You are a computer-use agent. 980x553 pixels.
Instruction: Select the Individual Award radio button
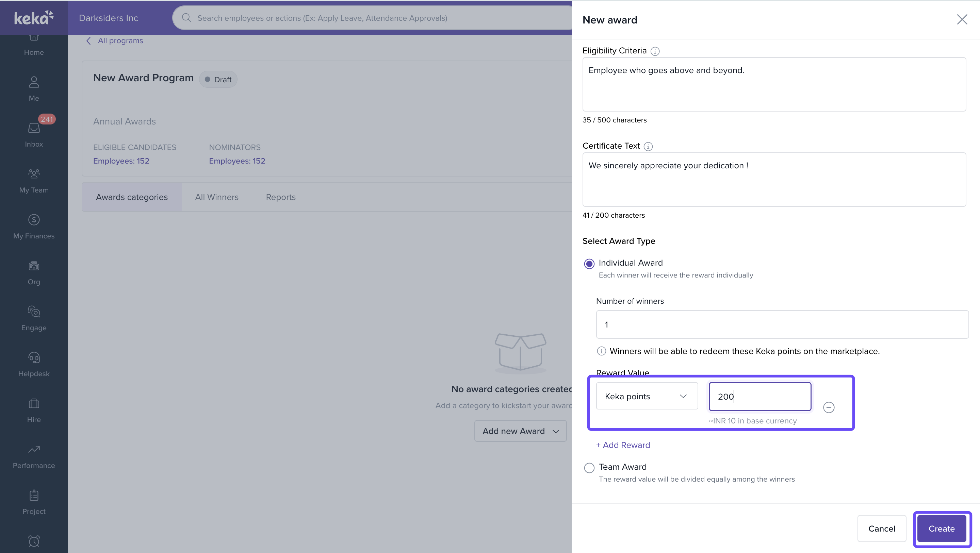click(x=589, y=264)
